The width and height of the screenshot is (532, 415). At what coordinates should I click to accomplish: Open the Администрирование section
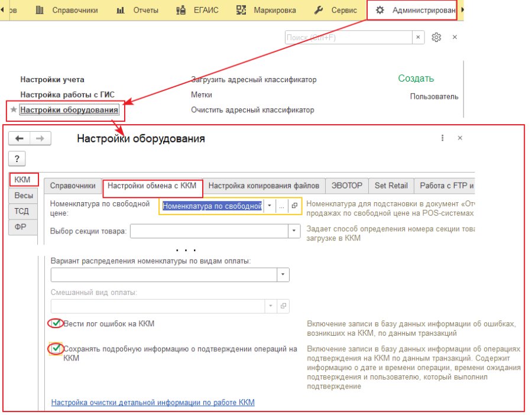[x=412, y=10]
